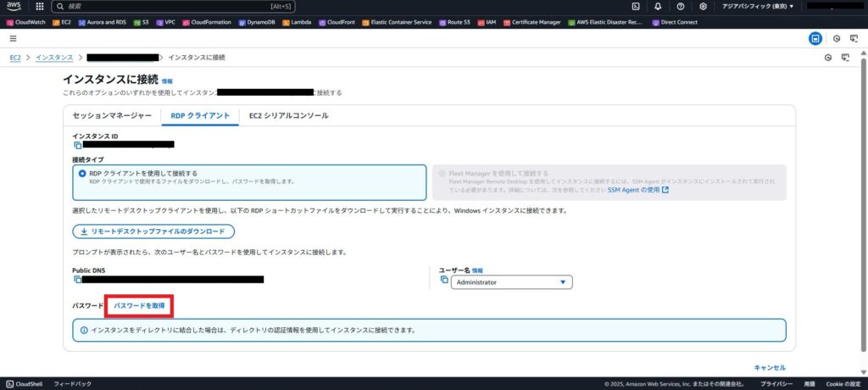Click the パスワードを取得 link
This screenshot has height=390, width=868.
(140, 304)
